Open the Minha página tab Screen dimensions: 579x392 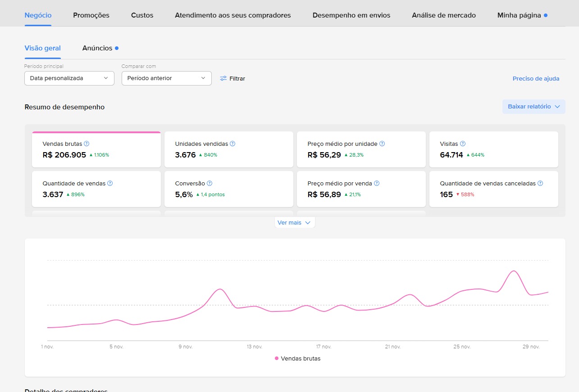pos(519,15)
